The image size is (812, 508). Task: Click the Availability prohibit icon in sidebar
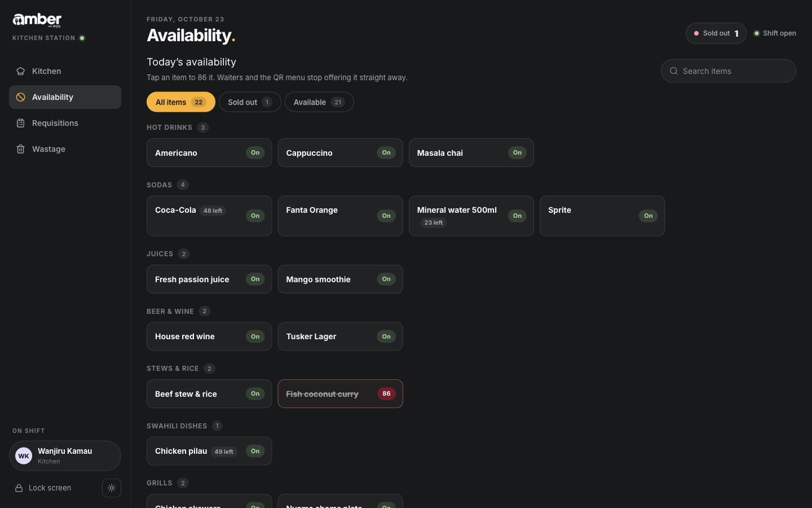[x=20, y=97]
